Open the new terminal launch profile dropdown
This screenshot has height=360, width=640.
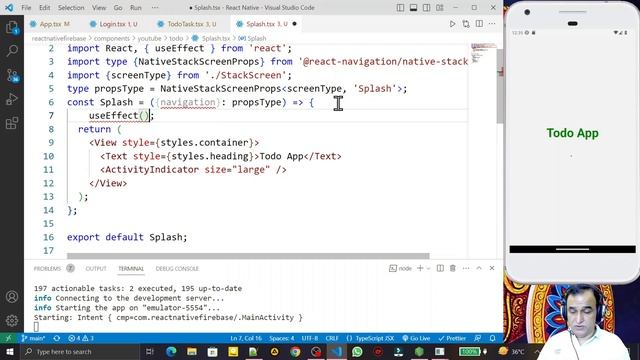(428, 268)
